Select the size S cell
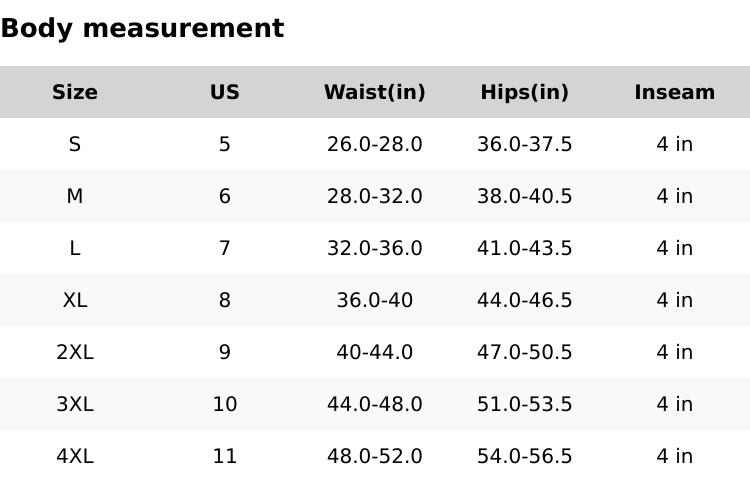This screenshot has width=750, height=482. [75, 145]
